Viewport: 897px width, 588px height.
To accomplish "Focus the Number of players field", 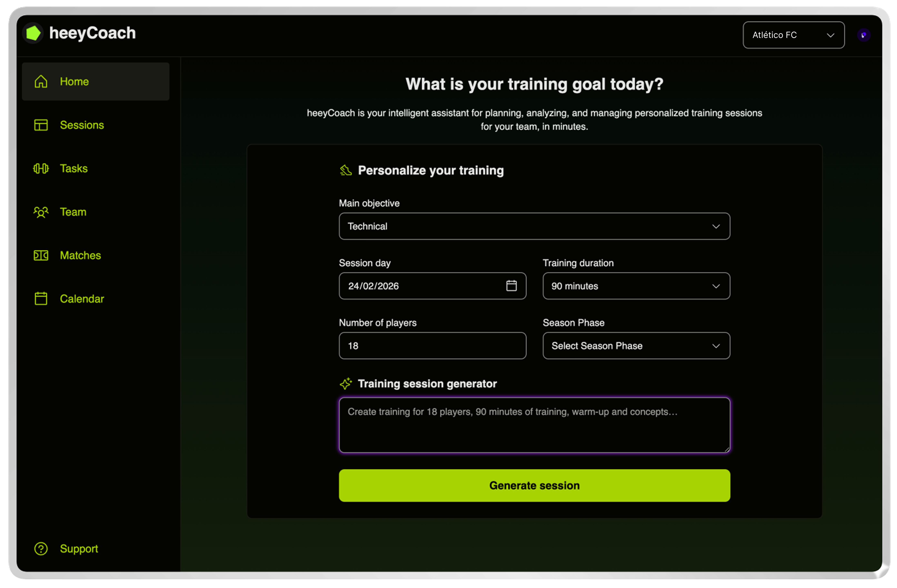I will tap(432, 346).
